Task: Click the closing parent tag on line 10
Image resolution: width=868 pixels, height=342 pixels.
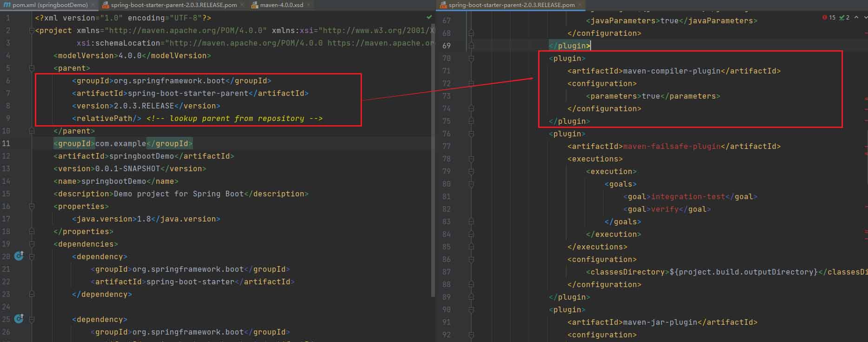Action: pos(74,131)
